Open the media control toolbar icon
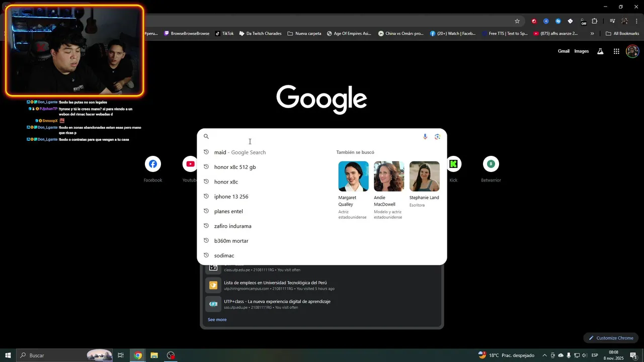644x362 pixels. point(612,21)
